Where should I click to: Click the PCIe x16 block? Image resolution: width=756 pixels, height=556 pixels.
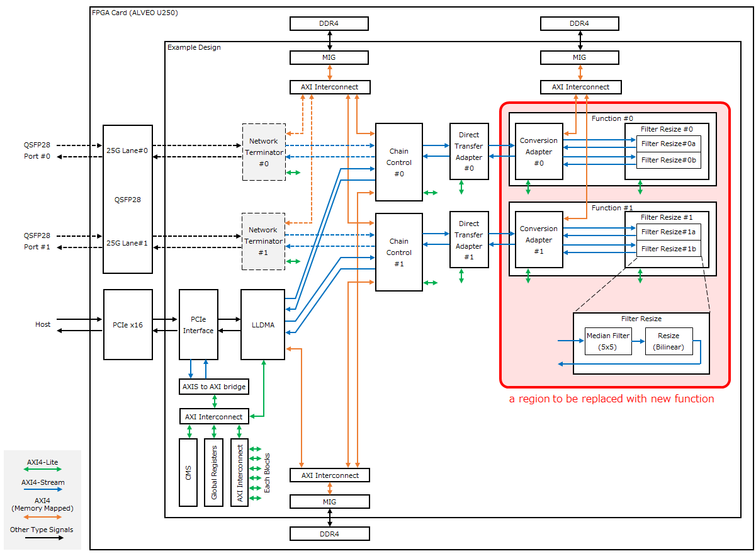click(128, 324)
